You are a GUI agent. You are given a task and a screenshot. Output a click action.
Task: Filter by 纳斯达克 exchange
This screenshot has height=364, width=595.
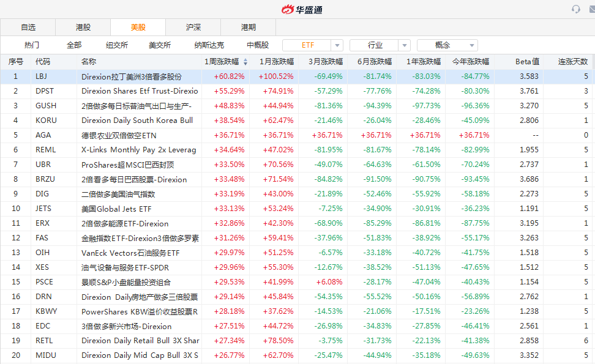(x=209, y=45)
